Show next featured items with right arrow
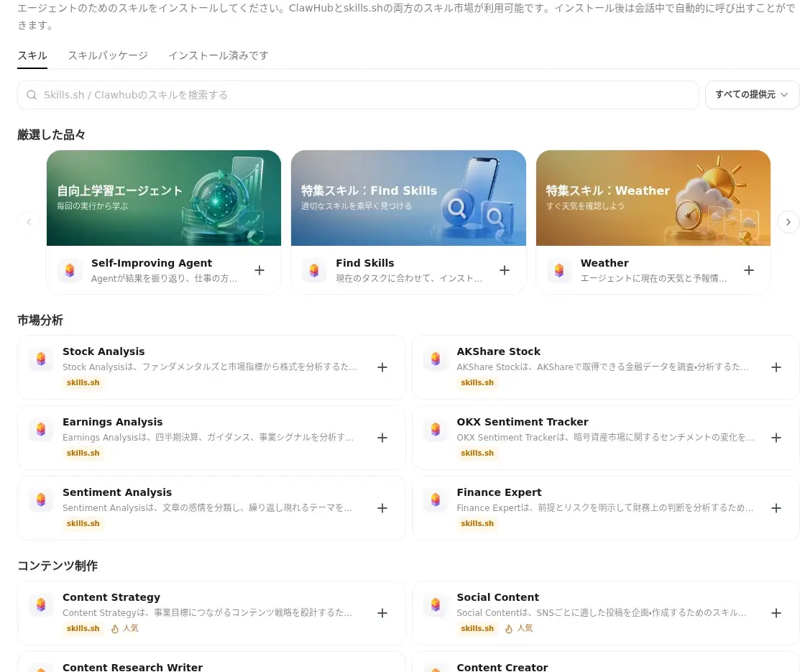 (x=788, y=222)
